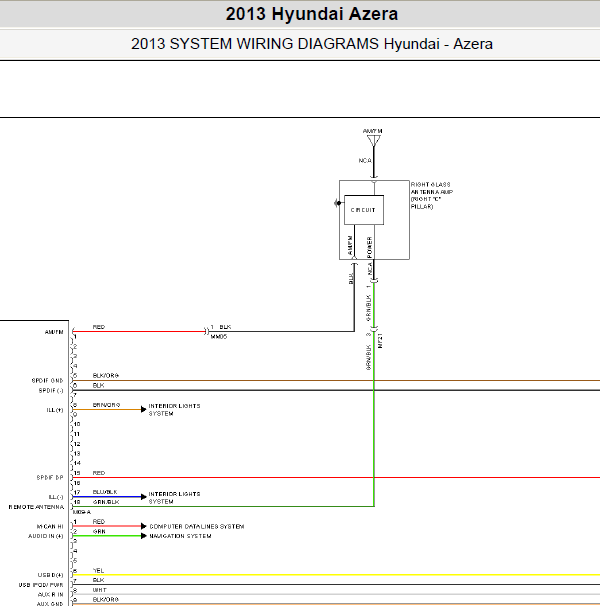The image size is (600, 606).
Task: Click the CIRCUIT box in antenna amp
Action: [x=364, y=210]
